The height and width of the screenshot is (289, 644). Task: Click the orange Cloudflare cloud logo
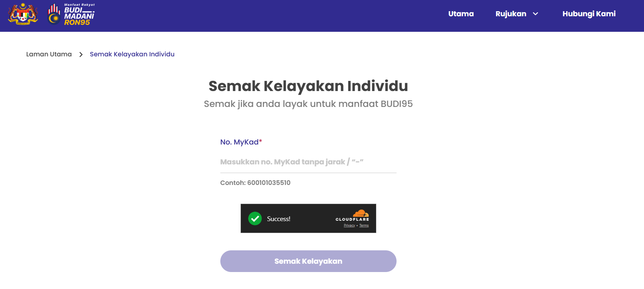pos(361,213)
